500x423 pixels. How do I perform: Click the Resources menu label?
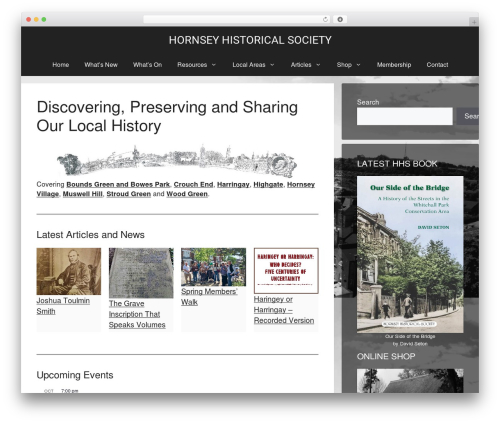[x=192, y=65]
